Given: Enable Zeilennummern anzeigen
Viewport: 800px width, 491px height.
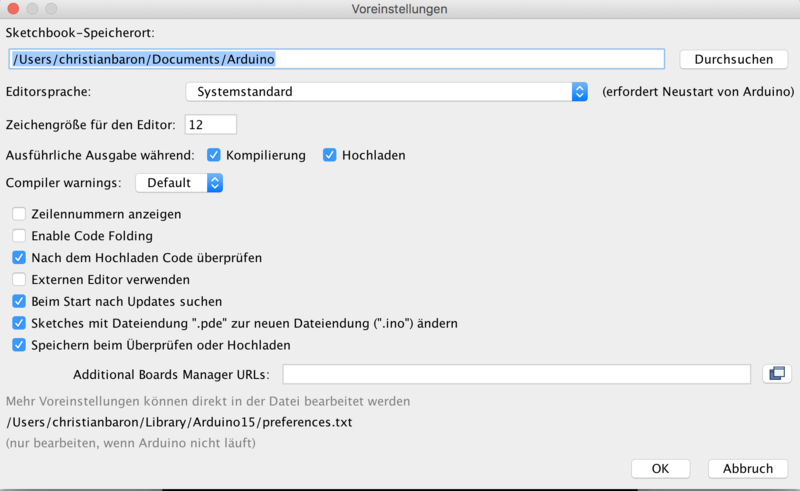Looking at the screenshot, I should pyautogui.click(x=19, y=214).
